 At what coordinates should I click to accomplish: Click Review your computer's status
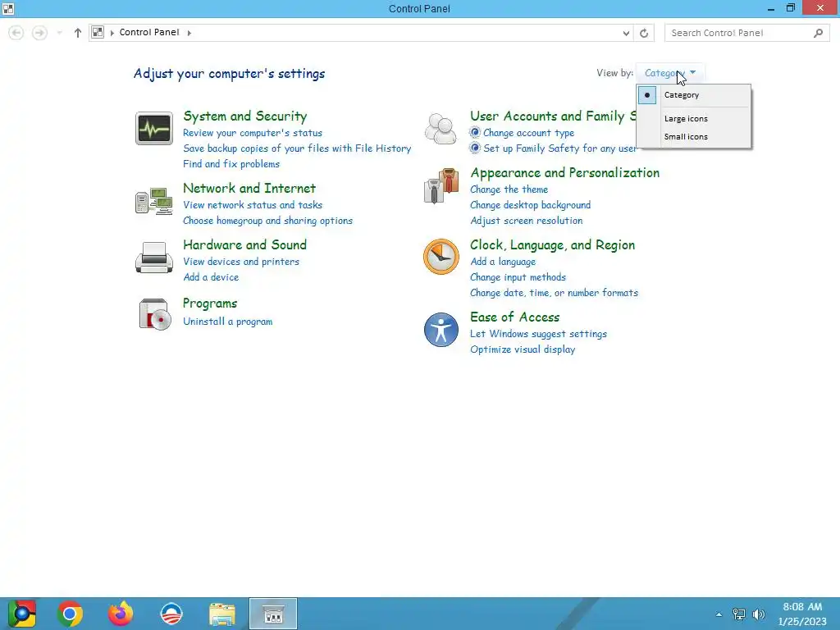pos(253,133)
